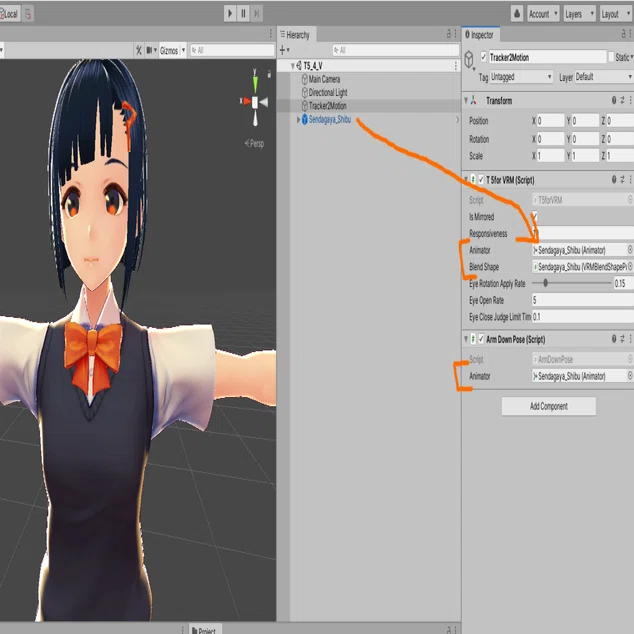Lock the Hierarchy panel
Screen dimensions: 634x634
coord(448,34)
